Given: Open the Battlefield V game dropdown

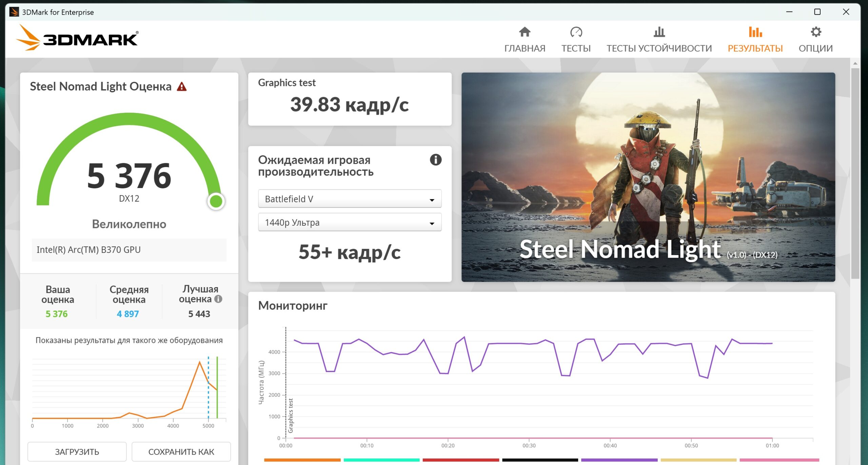Looking at the screenshot, I should pyautogui.click(x=350, y=199).
